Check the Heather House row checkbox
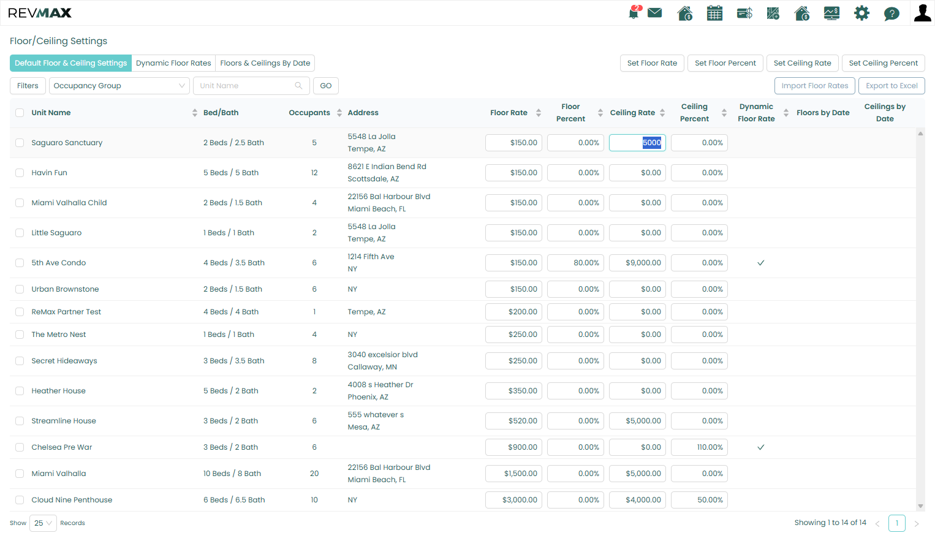The height and width of the screenshot is (560, 935). click(x=20, y=391)
